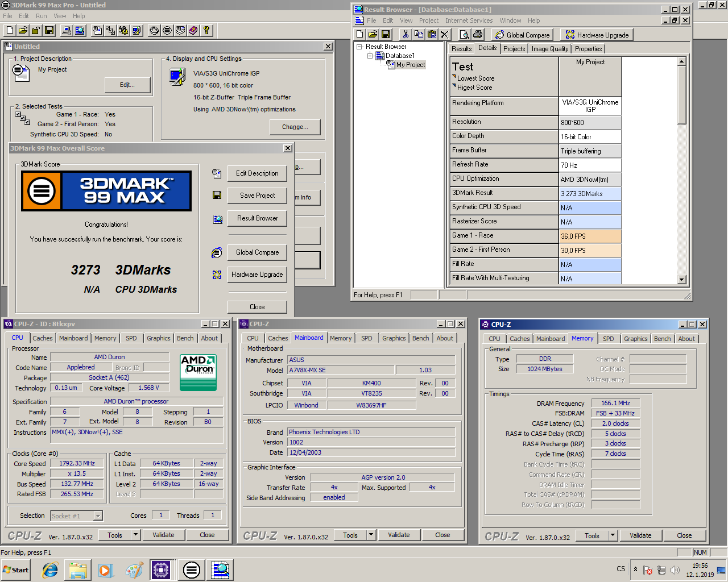728x582 pixels.
Task: Click the New document icon in Result Browser toolbar
Action: (359, 35)
